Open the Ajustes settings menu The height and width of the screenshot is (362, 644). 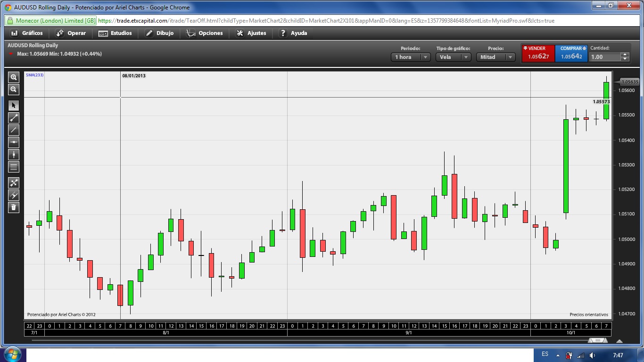point(251,33)
